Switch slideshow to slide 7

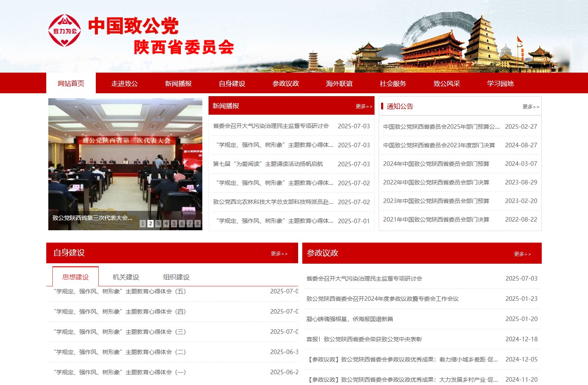click(190, 223)
